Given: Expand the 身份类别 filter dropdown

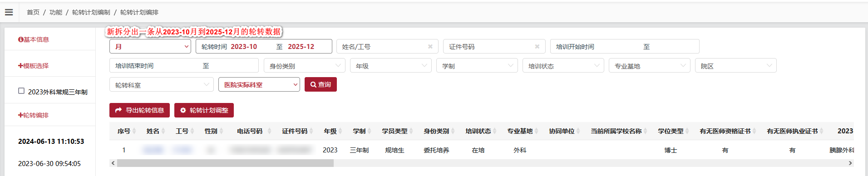Looking at the screenshot, I should (305, 65).
